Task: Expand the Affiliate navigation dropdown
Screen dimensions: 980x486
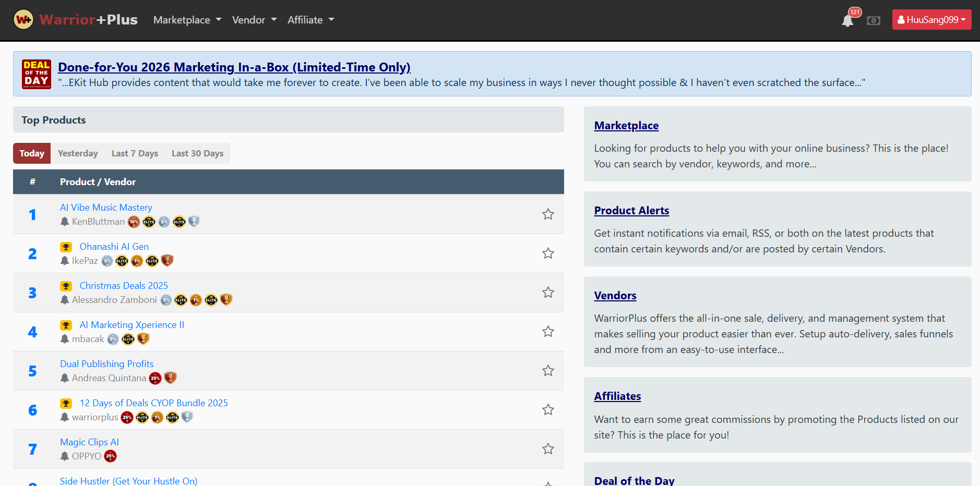Action: [310, 20]
